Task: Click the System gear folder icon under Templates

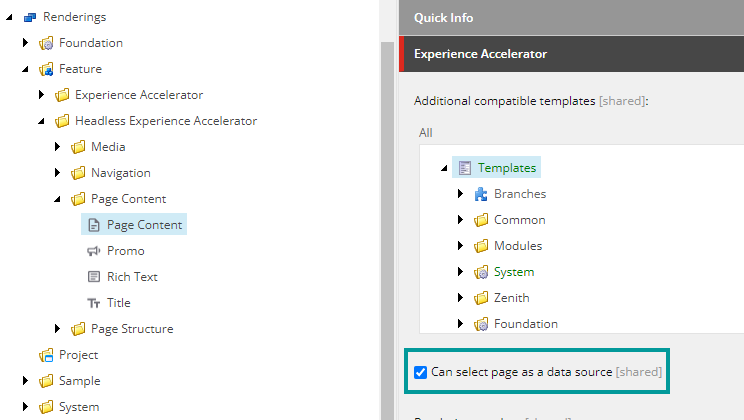Action: [x=481, y=272]
